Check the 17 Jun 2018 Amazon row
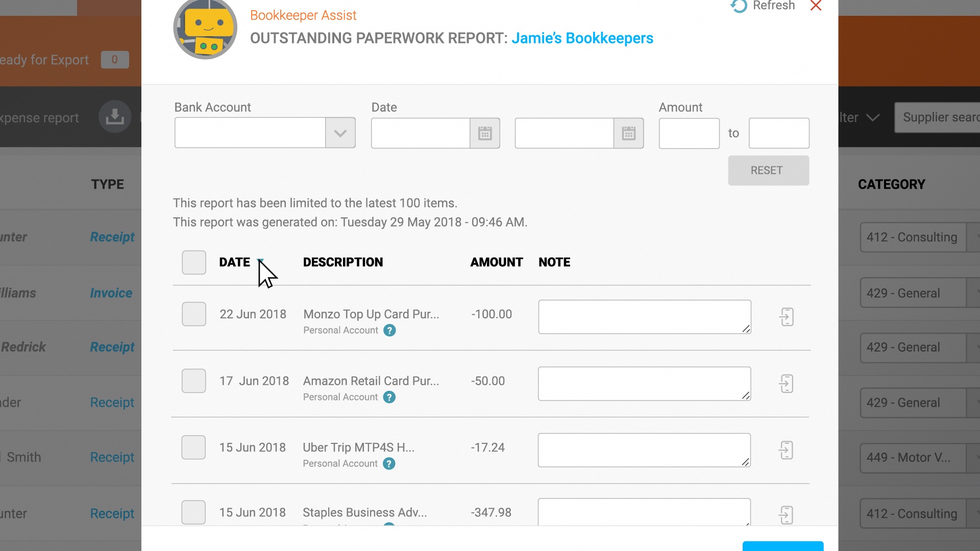 point(194,381)
